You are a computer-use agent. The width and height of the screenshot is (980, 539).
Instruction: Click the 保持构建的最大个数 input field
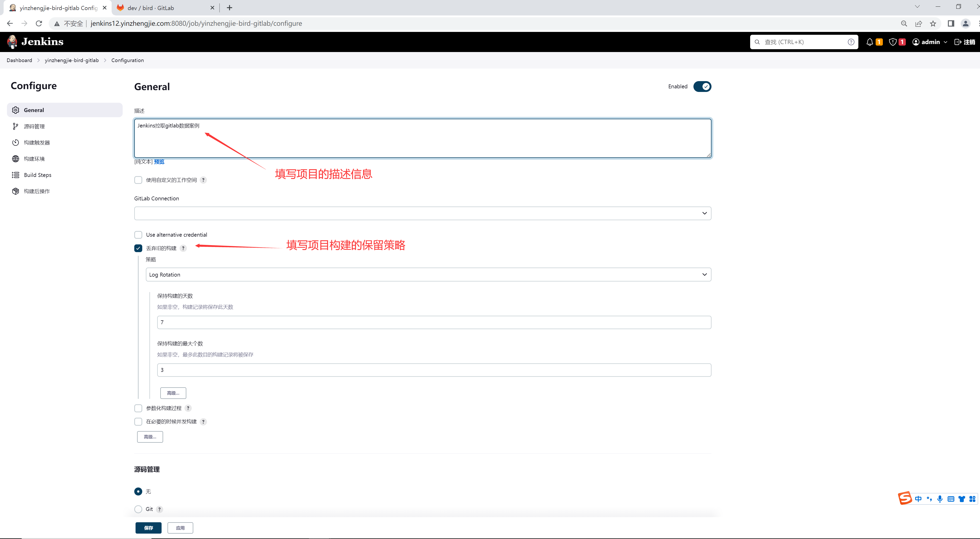(434, 370)
